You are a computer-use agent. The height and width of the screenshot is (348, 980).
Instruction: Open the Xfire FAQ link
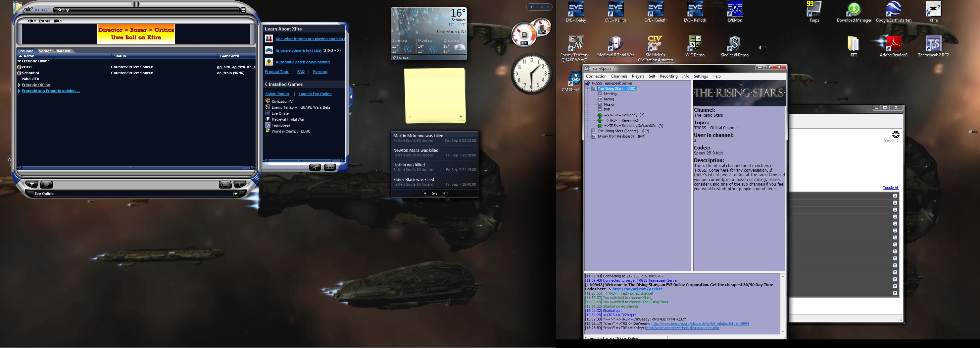point(301,72)
